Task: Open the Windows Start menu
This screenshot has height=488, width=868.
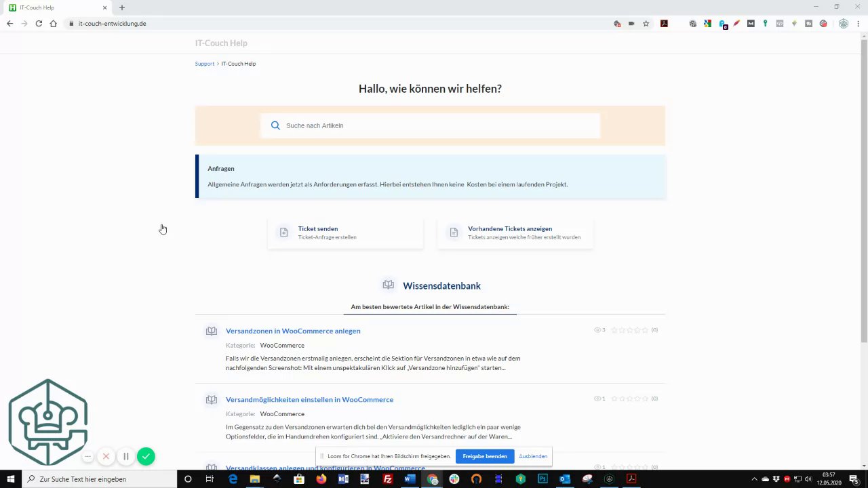Action: point(11,479)
